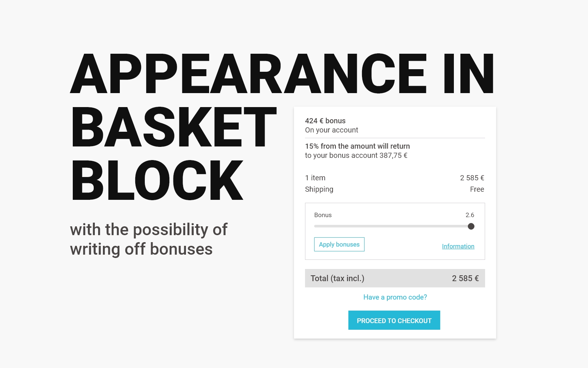
Task: Click the bonus slider handle
Action: 471,226
